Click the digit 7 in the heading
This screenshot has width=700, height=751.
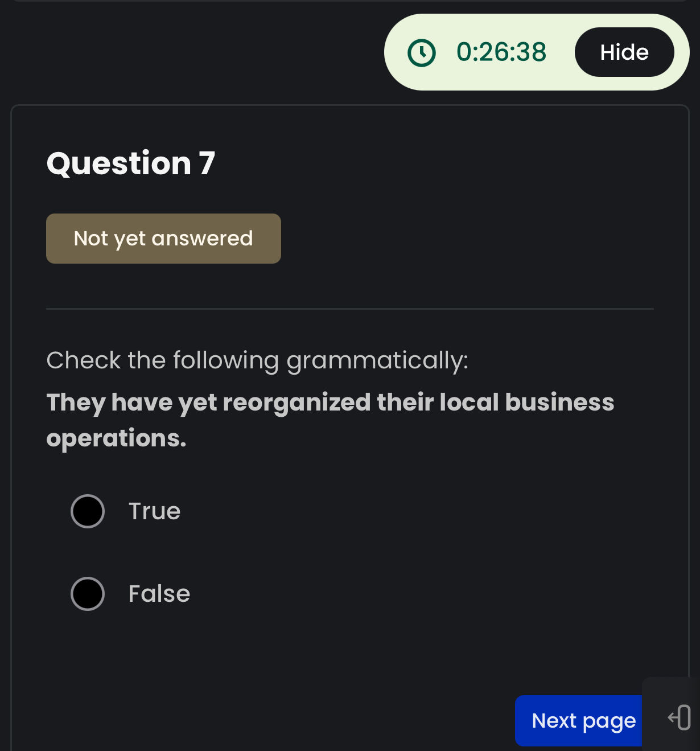tap(207, 163)
